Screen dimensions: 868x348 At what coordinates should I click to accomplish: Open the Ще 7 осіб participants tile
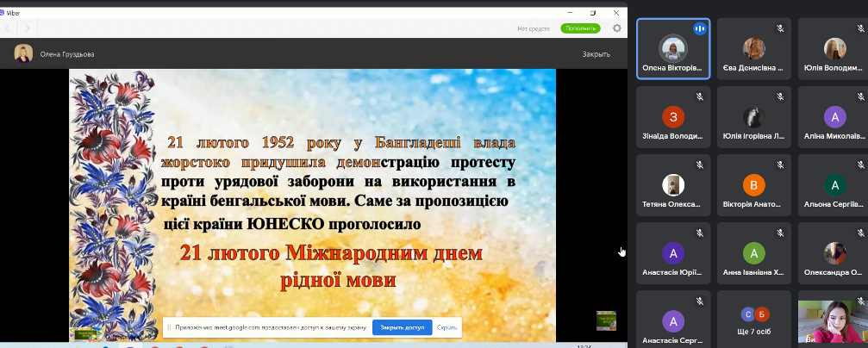pos(754,319)
